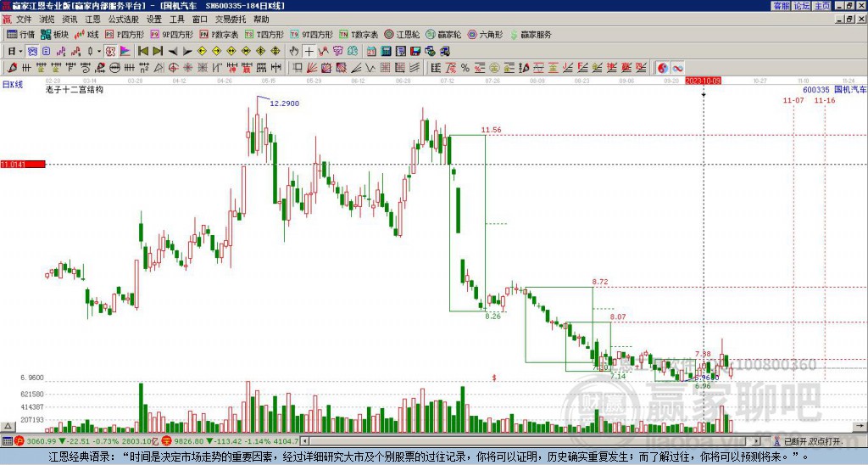Image resolution: width=868 pixels, height=465 pixels.
Task: Click the save floppy disk icon
Action: click(x=415, y=52)
